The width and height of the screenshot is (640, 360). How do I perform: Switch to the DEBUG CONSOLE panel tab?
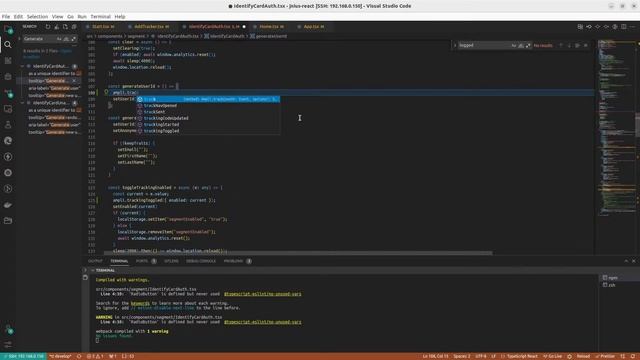200,261
